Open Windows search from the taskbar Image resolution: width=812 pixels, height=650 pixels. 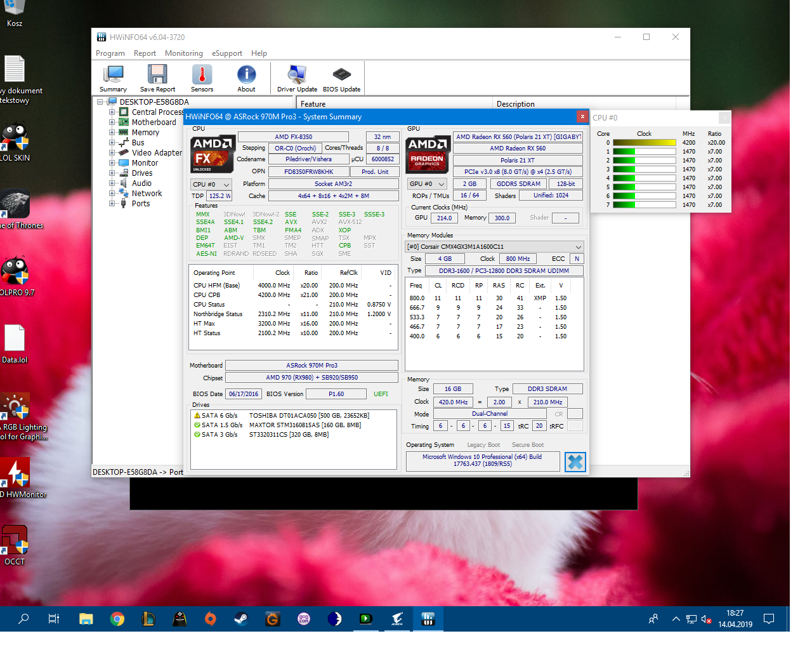click(x=23, y=619)
